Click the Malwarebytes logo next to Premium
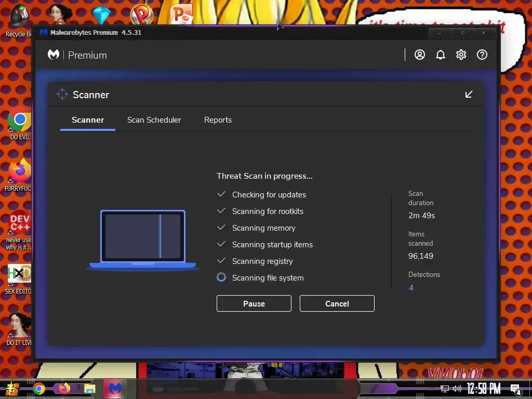Image resolution: width=532 pixels, height=399 pixels. 54,54
